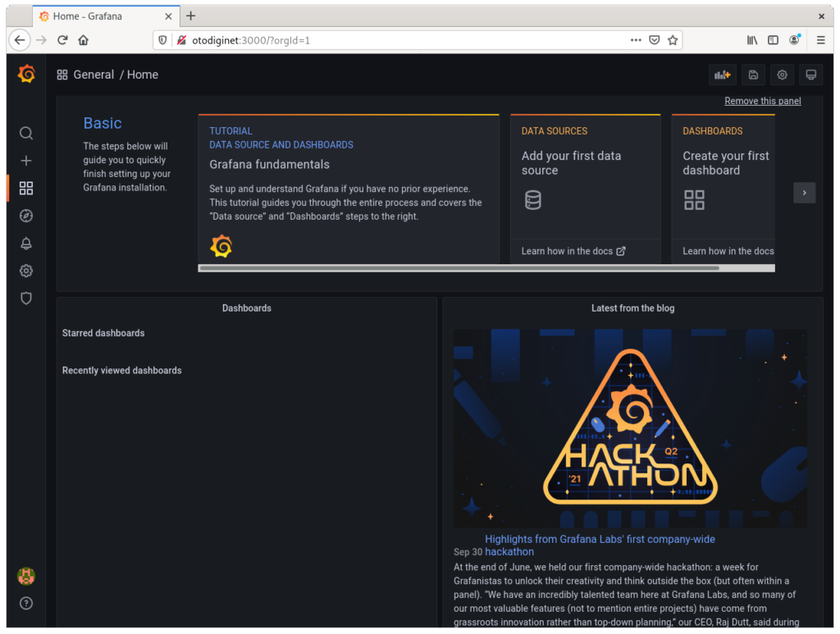This screenshot has height=634, width=840.
Task: Click the Save dashboard disk icon
Action: coord(753,75)
